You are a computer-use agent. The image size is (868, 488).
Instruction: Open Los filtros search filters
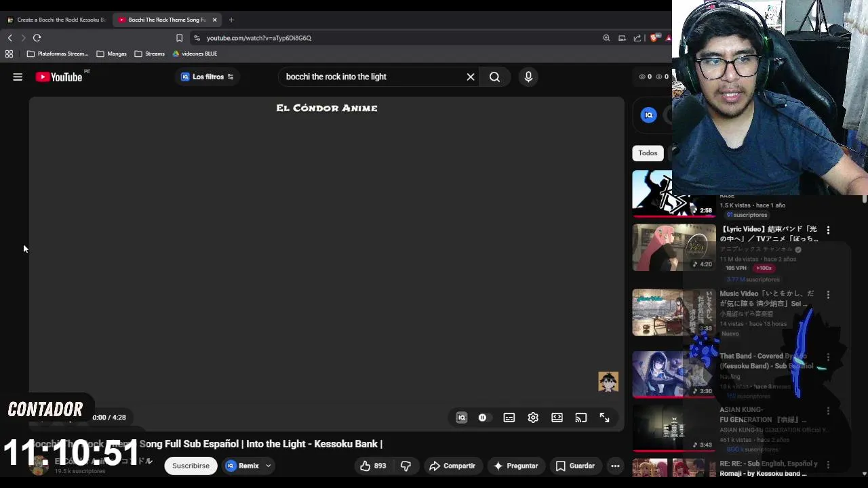pos(208,77)
